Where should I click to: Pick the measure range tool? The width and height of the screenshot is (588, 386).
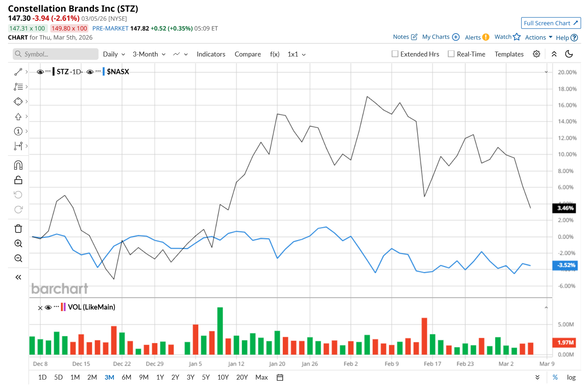click(18, 146)
